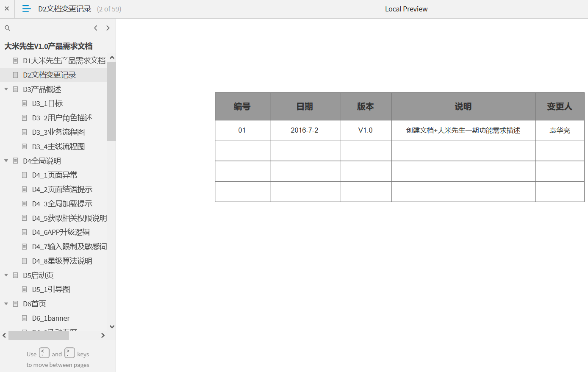Open the D3_1目标 page
Viewport: 588px width, 372px height.
[x=47, y=103]
